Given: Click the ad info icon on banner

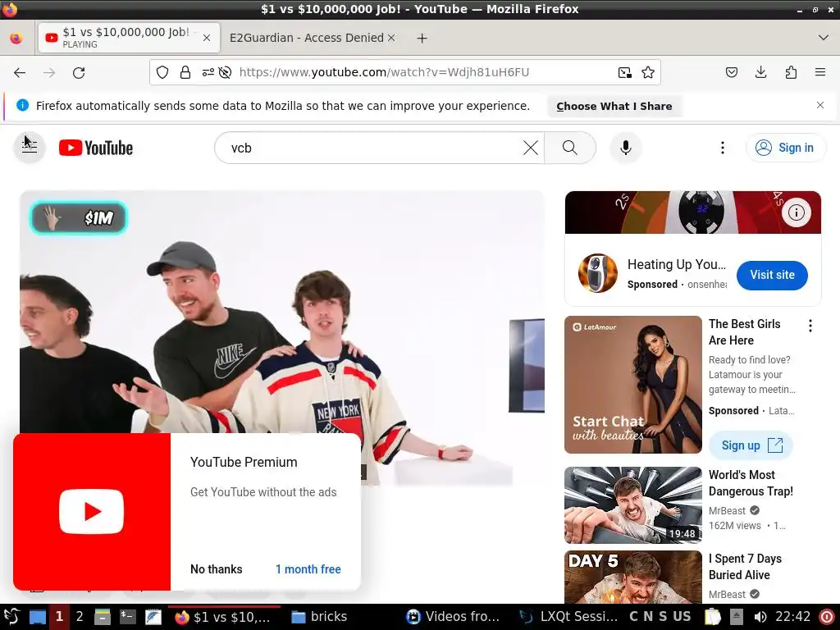Looking at the screenshot, I should click(x=796, y=212).
